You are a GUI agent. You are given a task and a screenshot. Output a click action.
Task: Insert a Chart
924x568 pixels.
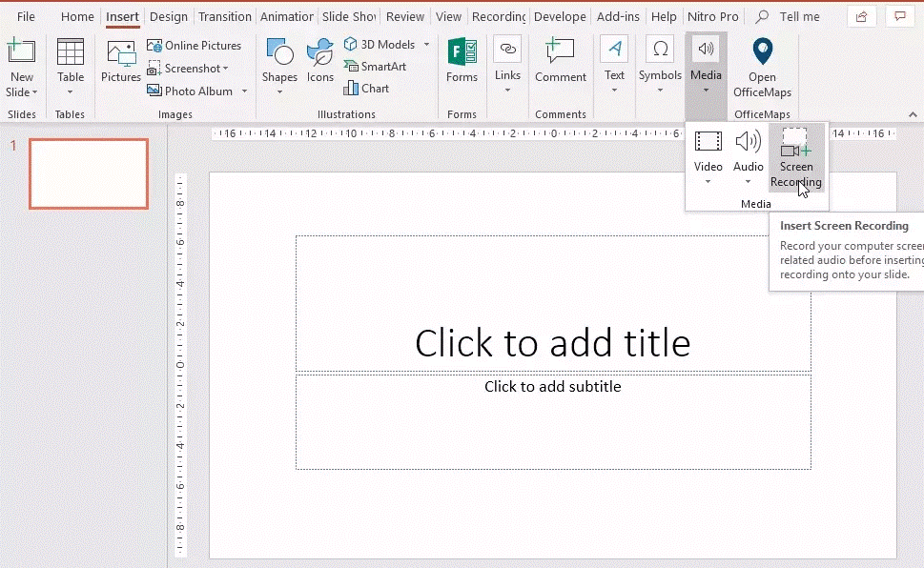[x=366, y=88]
